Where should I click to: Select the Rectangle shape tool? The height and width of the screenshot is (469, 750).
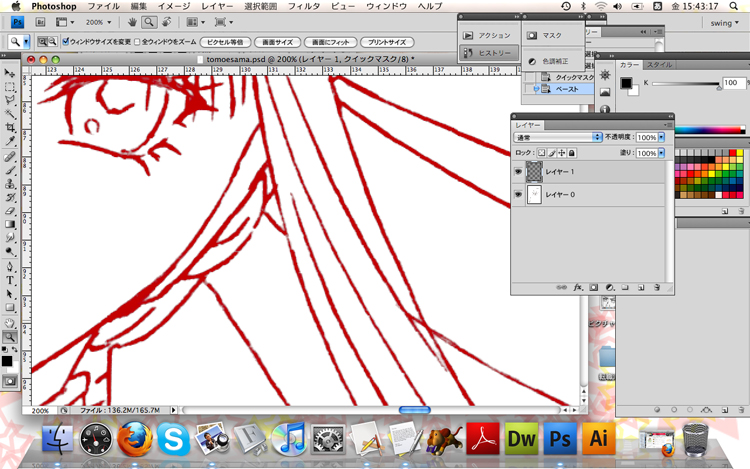click(x=10, y=307)
